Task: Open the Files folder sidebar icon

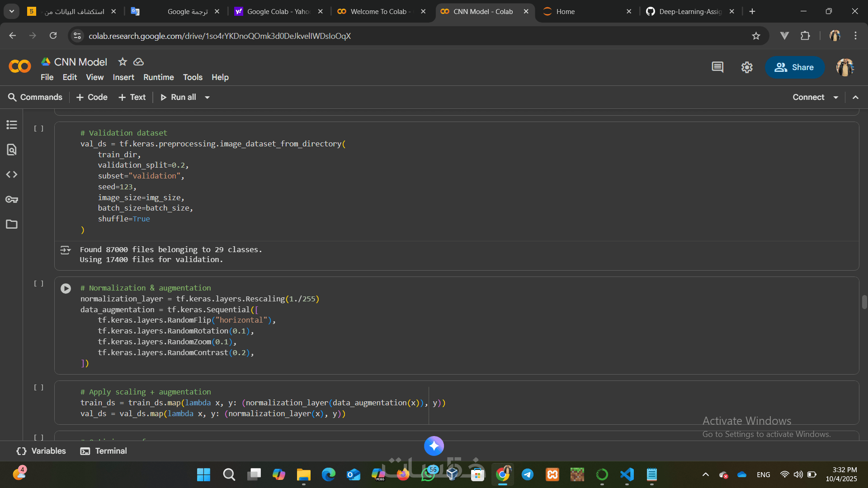Action: pyautogui.click(x=12, y=224)
